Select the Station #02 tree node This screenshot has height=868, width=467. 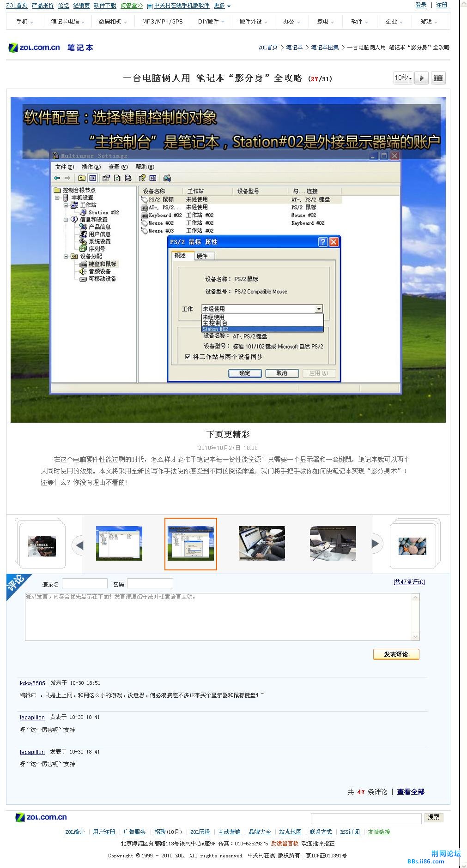point(100,212)
